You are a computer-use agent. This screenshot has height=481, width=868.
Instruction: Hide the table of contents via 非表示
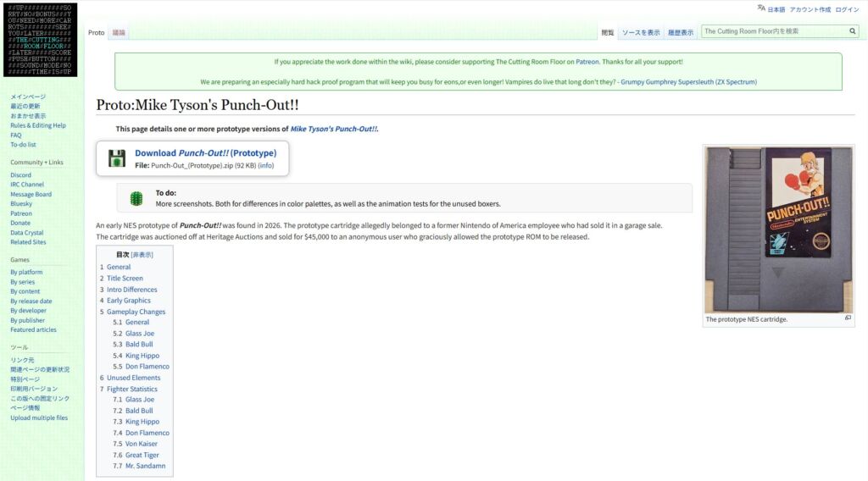142,255
